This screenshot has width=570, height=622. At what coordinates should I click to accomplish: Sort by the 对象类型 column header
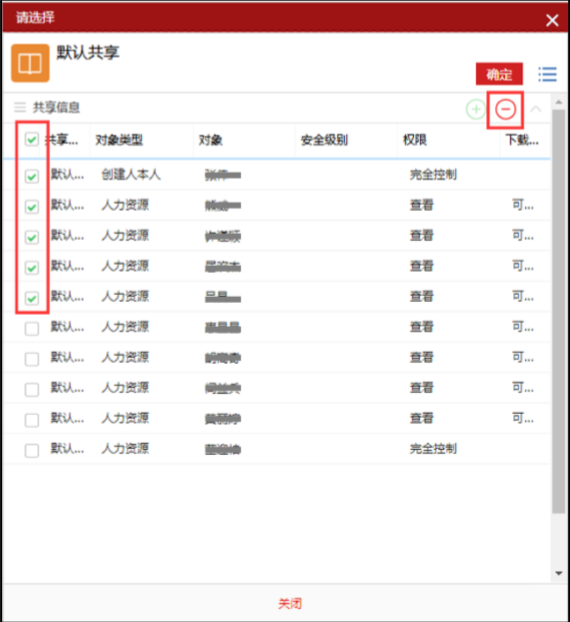click(x=119, y=140)
